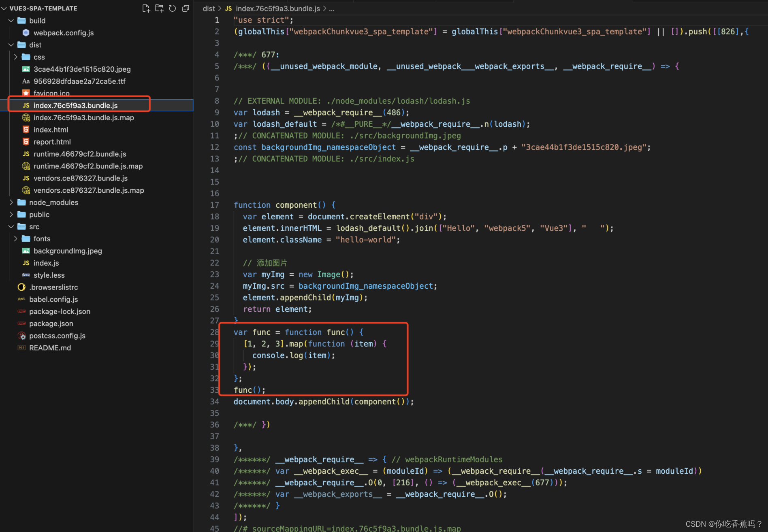The width and height of the screenshot is (768, 532).
Task: Select index.76c5f9a3.bundle.js in the explorer
Action: click(75, 106)
